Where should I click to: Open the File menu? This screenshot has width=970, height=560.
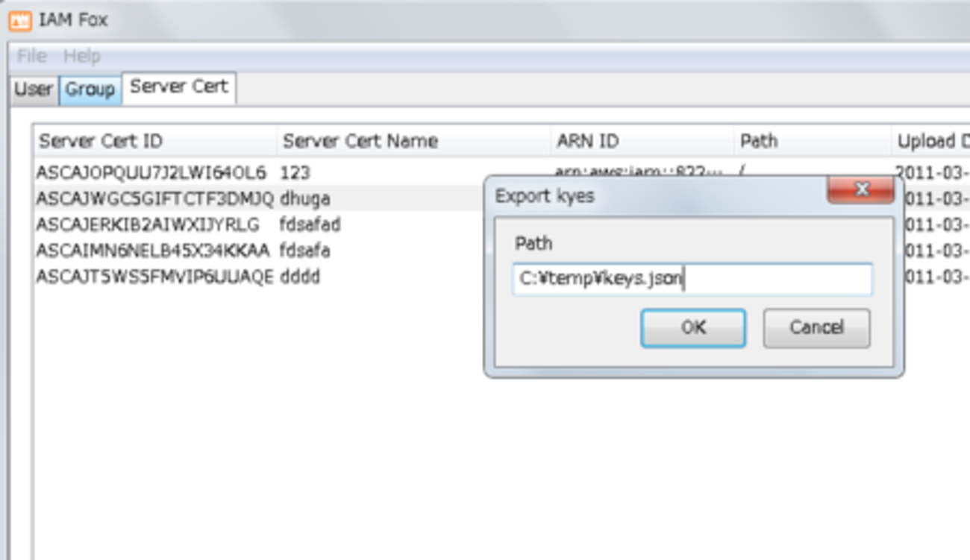click(x=32, y=56)
